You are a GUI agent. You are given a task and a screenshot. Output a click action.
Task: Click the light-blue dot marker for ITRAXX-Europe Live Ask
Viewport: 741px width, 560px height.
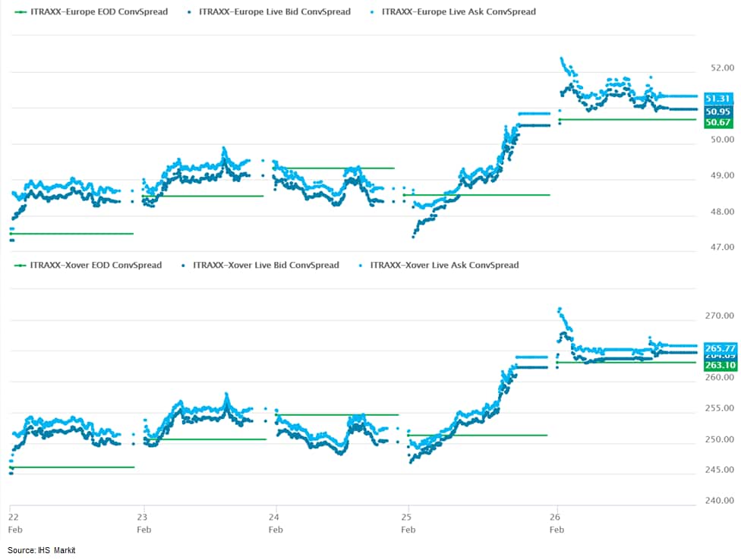(x=370, y=12)
